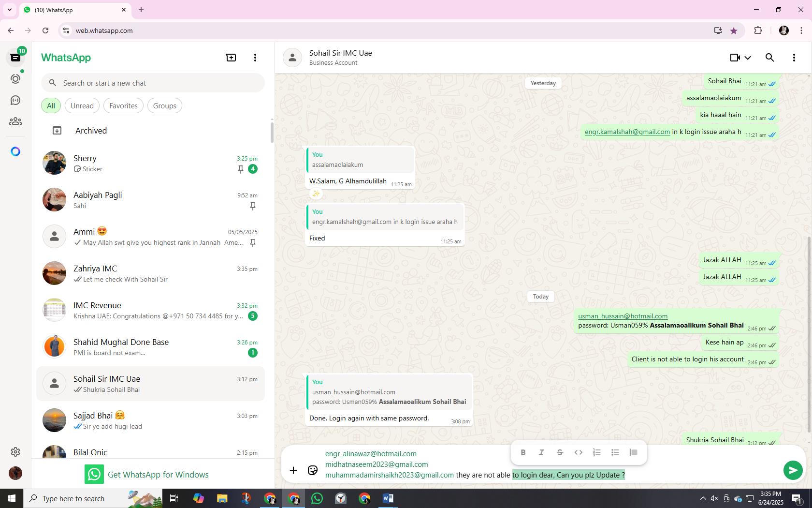This screenshot has width=812, height=508.
Task: Go back using the browser back arrow
Action: click(11, 30)
